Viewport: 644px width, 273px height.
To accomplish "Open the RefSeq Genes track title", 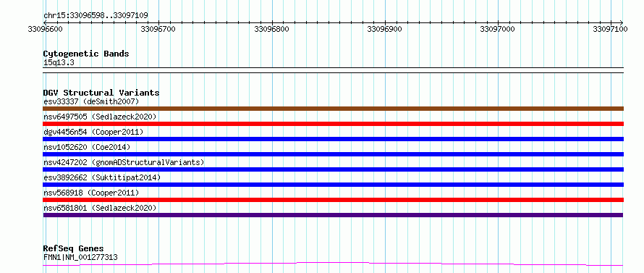I will pos(74,249).
